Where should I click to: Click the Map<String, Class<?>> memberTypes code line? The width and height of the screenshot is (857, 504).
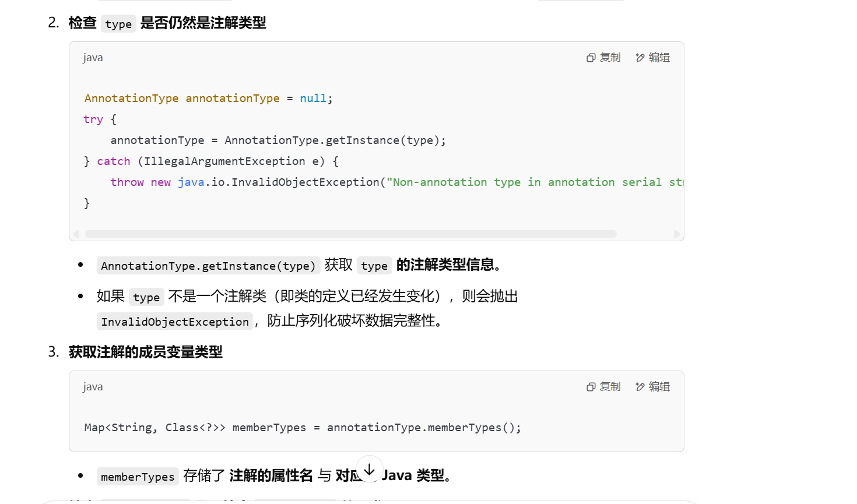point(303,428)
